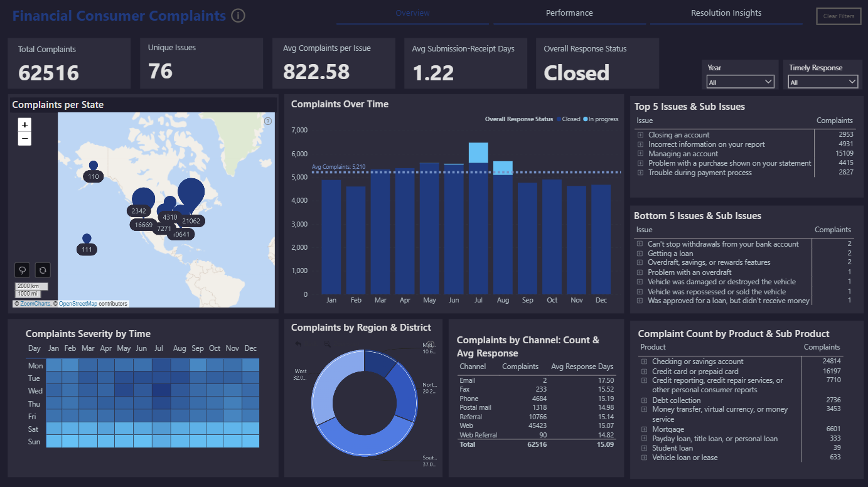The image size is (868, 487).
Task: Zoom in on the map with plus button
Action: coord(24,125)
